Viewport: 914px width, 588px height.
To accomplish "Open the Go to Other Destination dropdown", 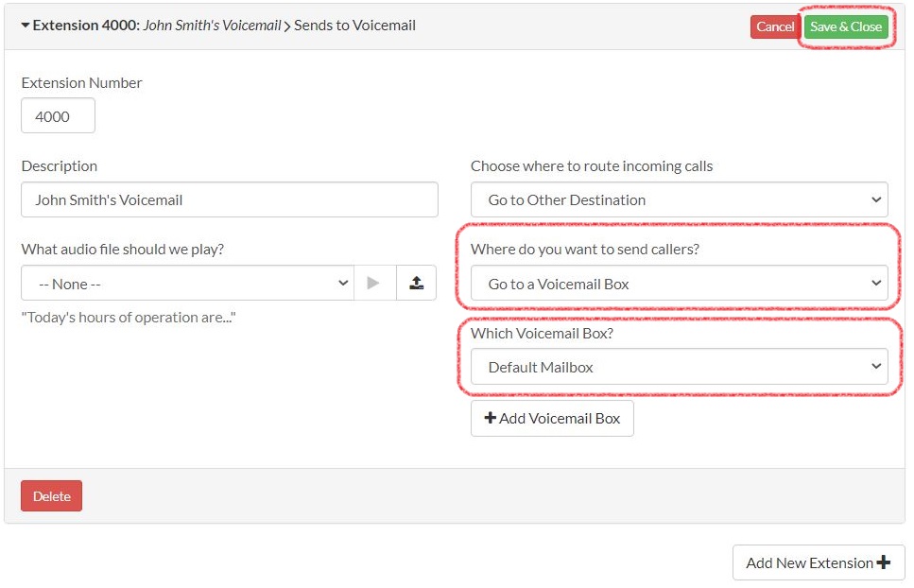I will pyautogui.click(x=679, y=199).
